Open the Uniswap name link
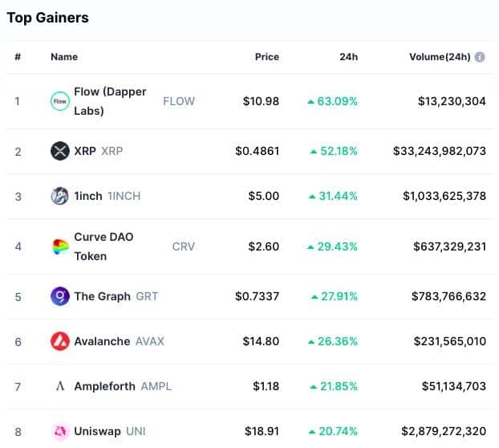 [97, 431]
